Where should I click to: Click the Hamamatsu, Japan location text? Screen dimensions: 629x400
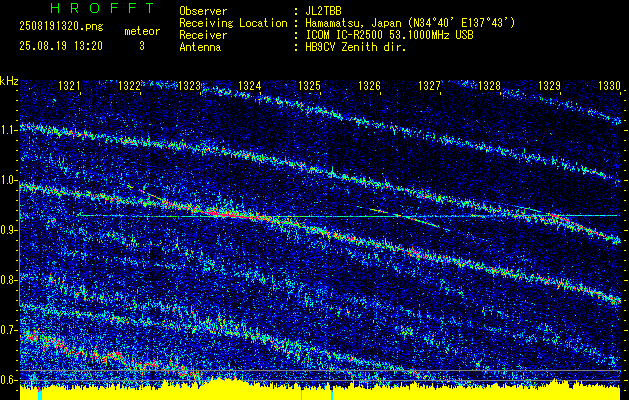click(410, 24)
